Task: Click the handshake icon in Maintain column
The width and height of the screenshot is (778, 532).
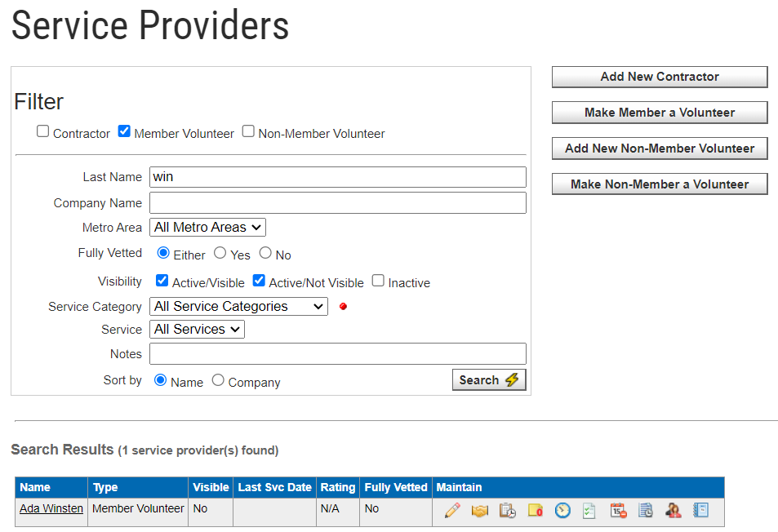Action: tap(479, 510)
